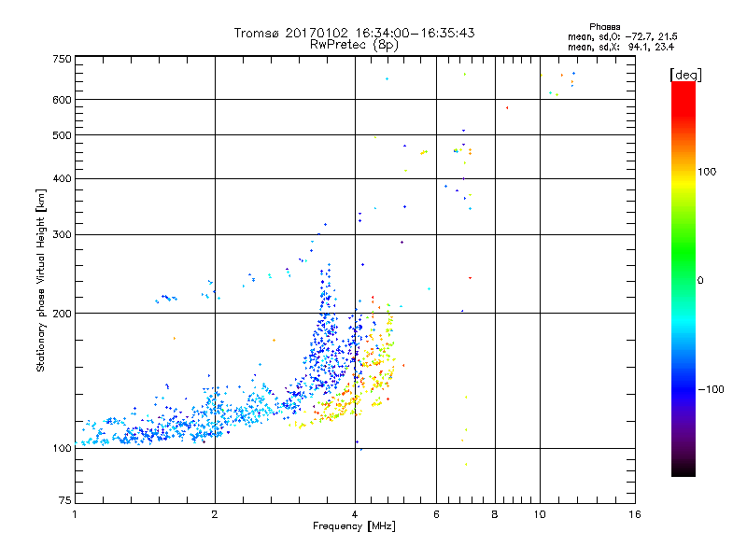Click x-axis tick label '2'
This screenshot has height=560, width=747.
pyautogui.click(x=215, y=514)
